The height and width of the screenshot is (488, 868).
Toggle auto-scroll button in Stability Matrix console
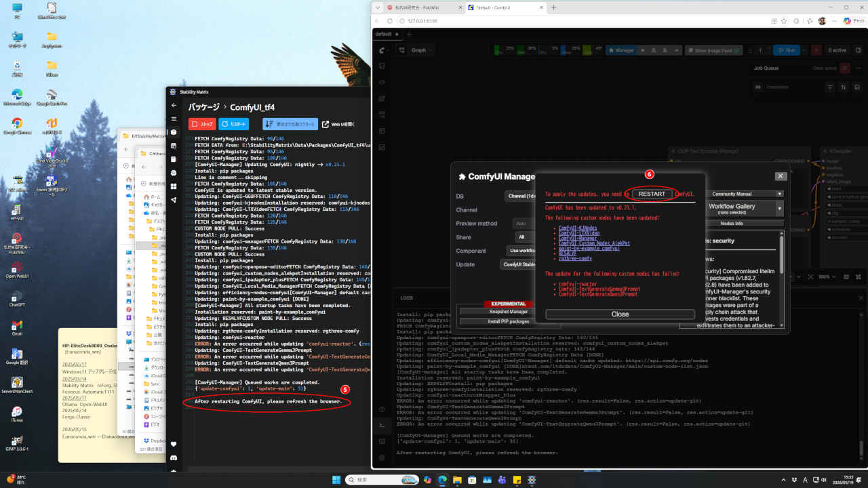click(x=290, y=124)
